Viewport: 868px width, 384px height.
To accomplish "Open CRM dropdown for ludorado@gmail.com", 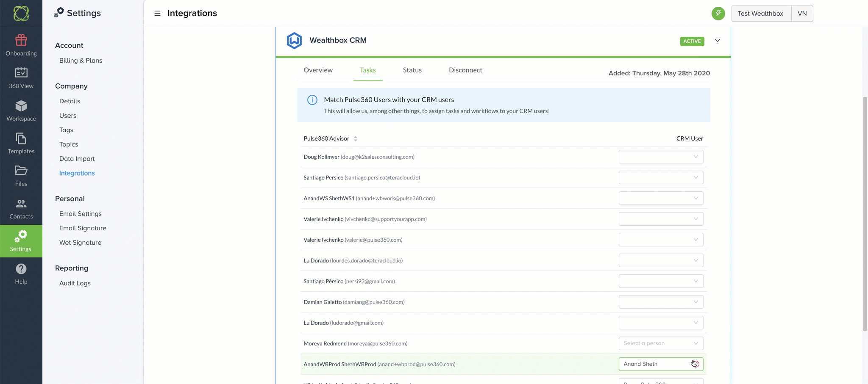I will [x=661, y=323].
